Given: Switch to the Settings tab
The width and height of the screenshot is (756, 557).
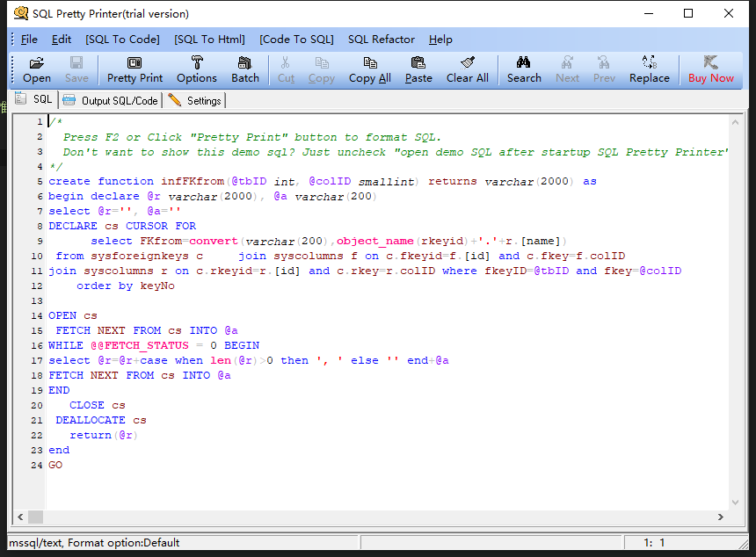Looking at the screenshot, I should (195, 100).
